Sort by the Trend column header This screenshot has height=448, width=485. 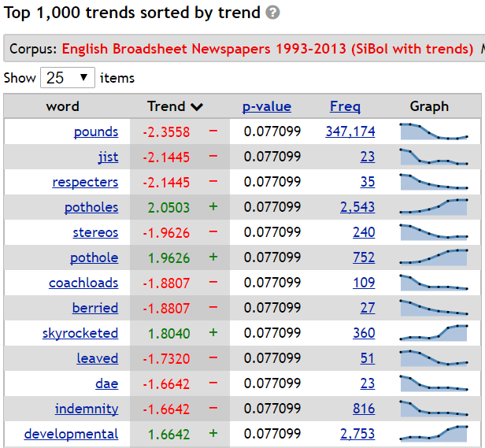[175, 106]
